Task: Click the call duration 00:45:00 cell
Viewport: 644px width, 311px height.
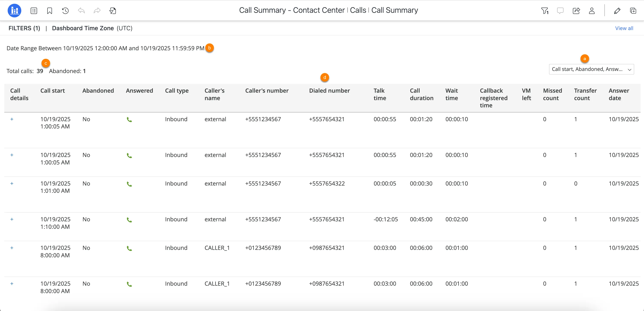Action: tap(421, 219)
